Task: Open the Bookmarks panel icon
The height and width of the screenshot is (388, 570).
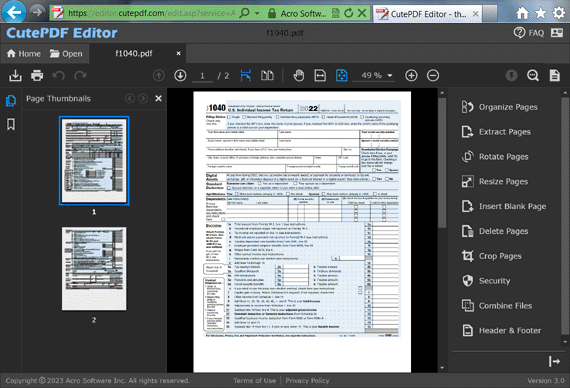Action: pyautogui.click(x=11, y=124)
